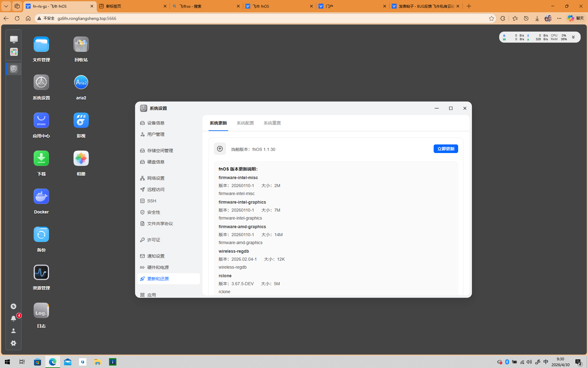
Task: Open 硬件和电源 in the settings sidebar
Action: click(x=169, y=267)
